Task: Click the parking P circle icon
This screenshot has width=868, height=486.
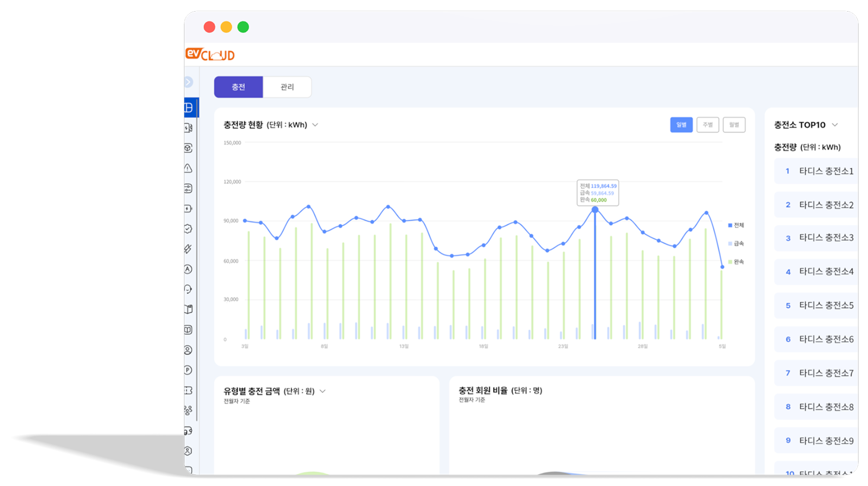Action: (x=188, y=370)
